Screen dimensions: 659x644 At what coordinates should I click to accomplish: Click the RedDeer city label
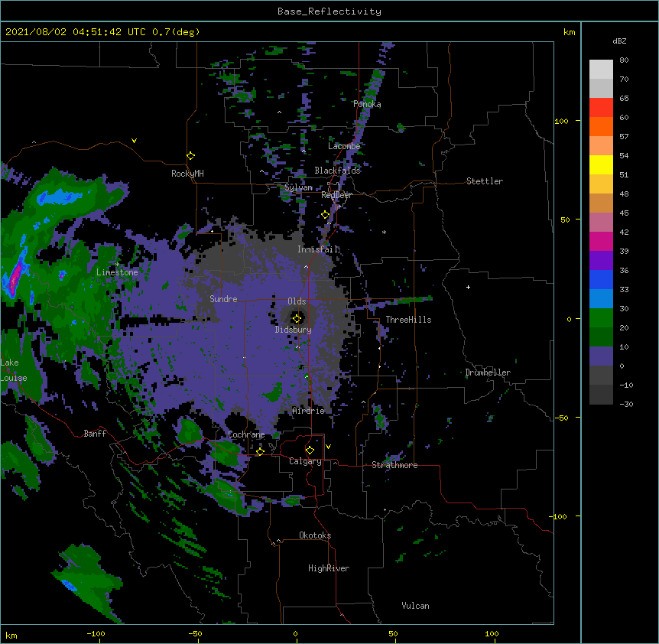tap(336, 195)
